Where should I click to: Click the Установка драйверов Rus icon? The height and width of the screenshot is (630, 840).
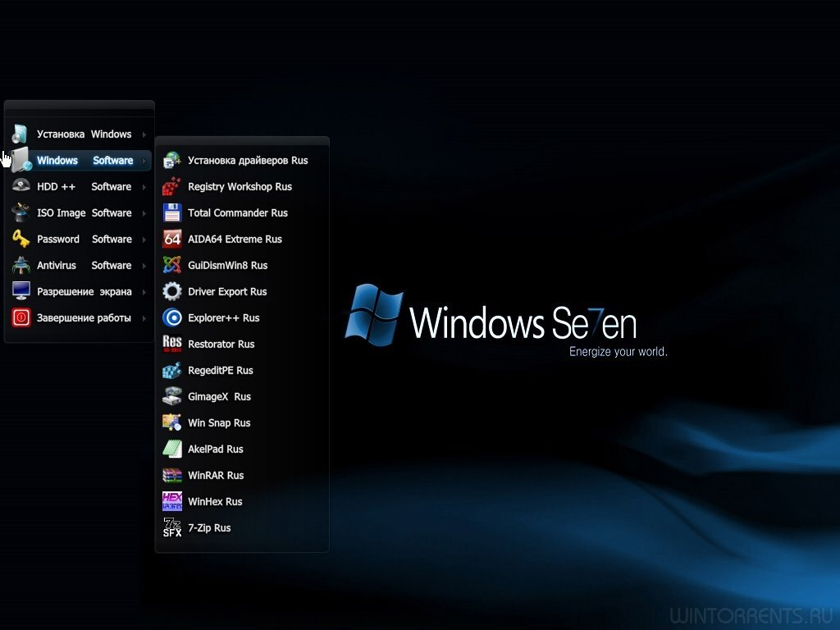[172, 160]
